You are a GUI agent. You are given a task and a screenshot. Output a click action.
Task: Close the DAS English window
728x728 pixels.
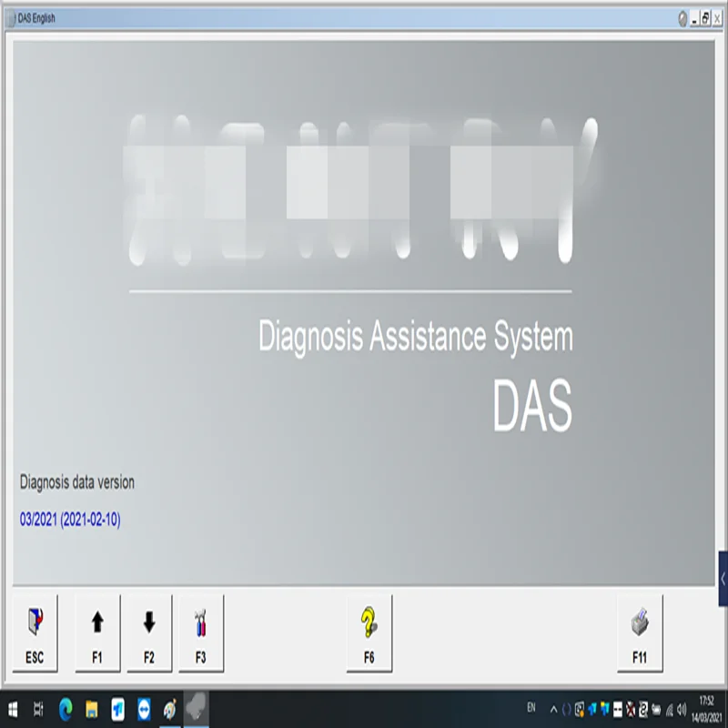coord(717,19)
